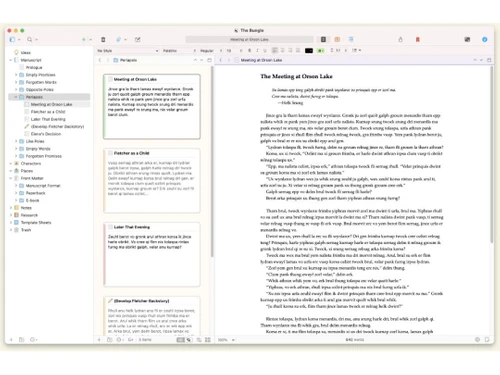Viewport: 500px width, 375px height.
Task: Go to next document in right editor header
Action: (x=481, y=60)
